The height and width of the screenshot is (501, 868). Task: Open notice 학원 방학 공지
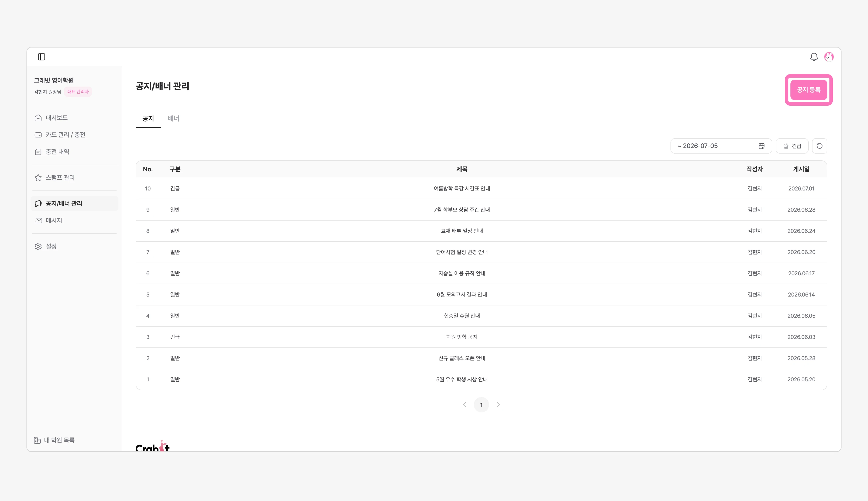click(462, 337)
